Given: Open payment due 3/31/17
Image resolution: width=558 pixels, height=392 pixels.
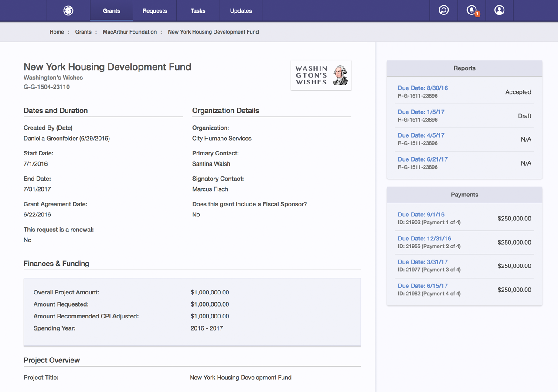Looking at the screenshot, I should [422, 262].
